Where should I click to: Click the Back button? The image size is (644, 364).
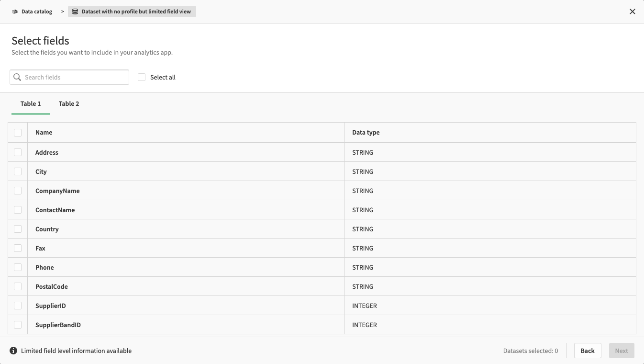click(x=588, y=351)
